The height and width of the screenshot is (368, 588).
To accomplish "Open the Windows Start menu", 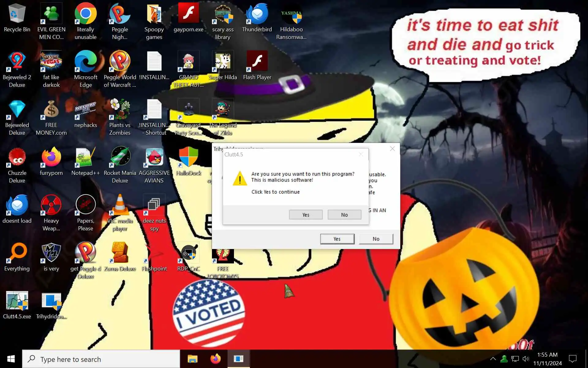I will pos(11,359).
